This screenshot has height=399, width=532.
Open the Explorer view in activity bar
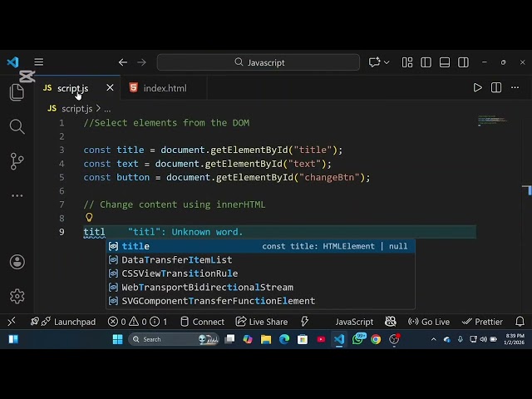[x=17, y=92]
